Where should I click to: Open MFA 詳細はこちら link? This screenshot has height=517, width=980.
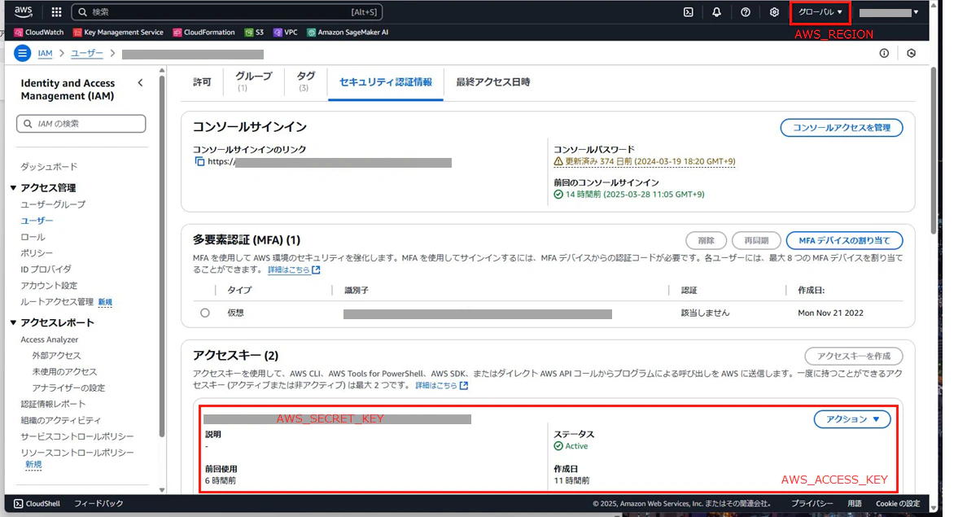click(x=294, y=270)
